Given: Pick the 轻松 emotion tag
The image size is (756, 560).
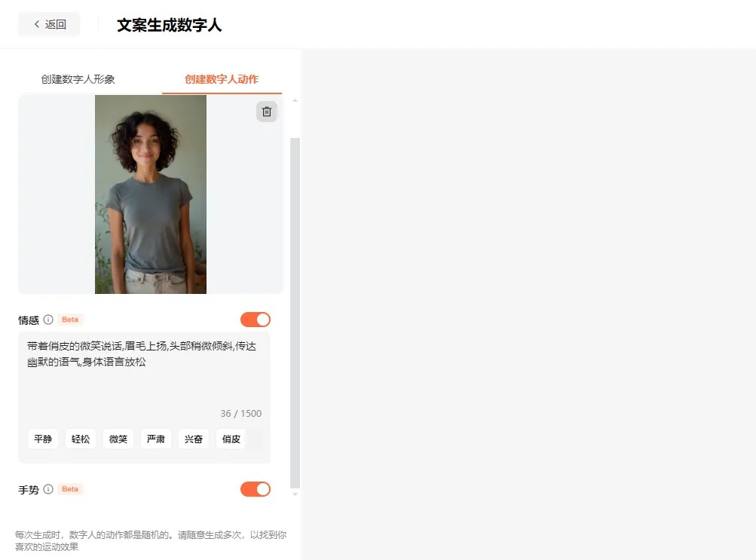Looking at the screenshot, I should tap(81, 439).
